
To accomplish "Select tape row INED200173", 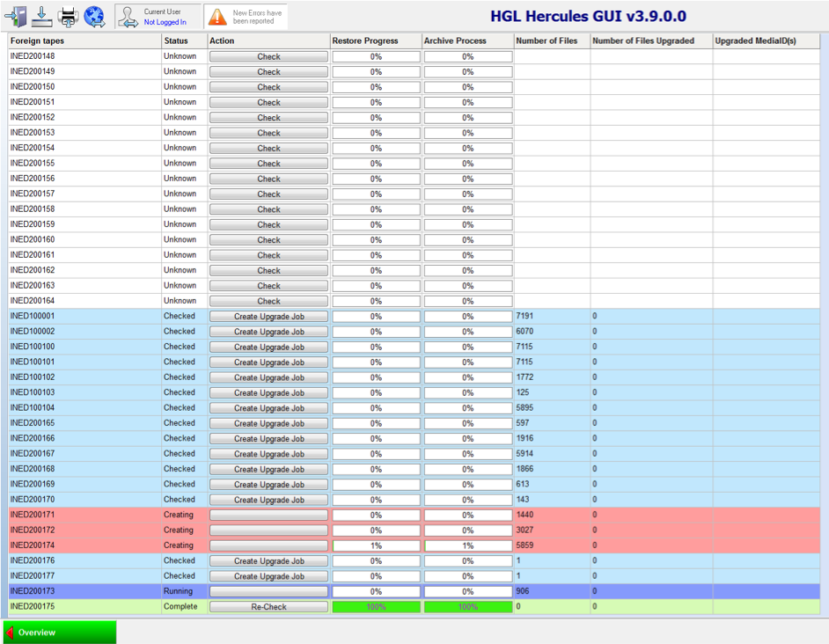I will 414,591.
